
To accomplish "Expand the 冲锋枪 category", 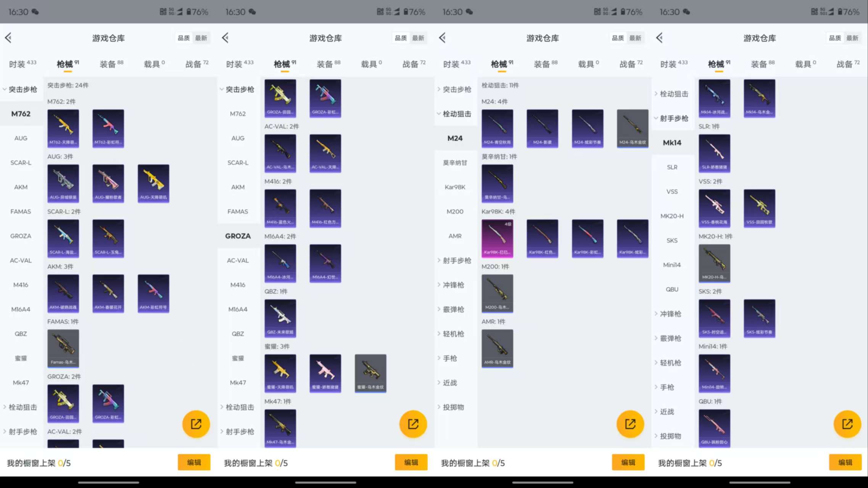I will (x=454, y=285).
